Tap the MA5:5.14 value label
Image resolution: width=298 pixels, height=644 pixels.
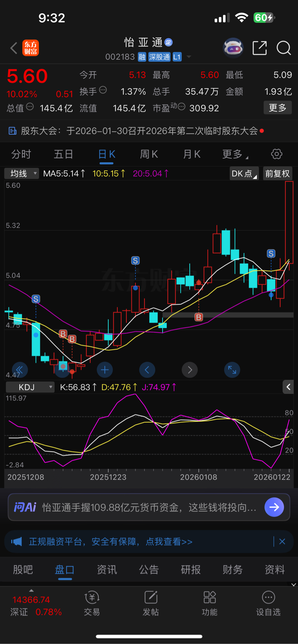(64, 174)
